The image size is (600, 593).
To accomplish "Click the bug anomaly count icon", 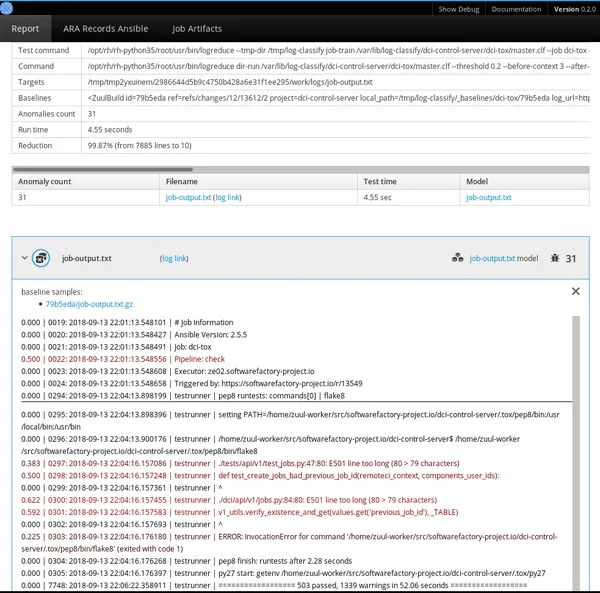I will (555, 258).
